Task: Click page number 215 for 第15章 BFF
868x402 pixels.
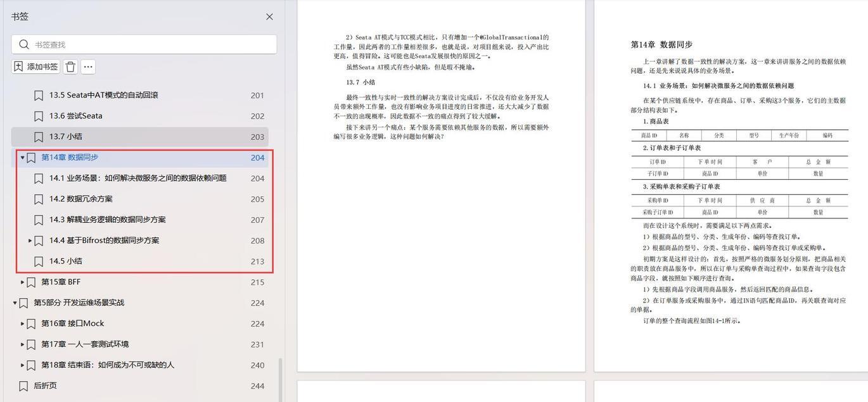Action: coord(257,282)
